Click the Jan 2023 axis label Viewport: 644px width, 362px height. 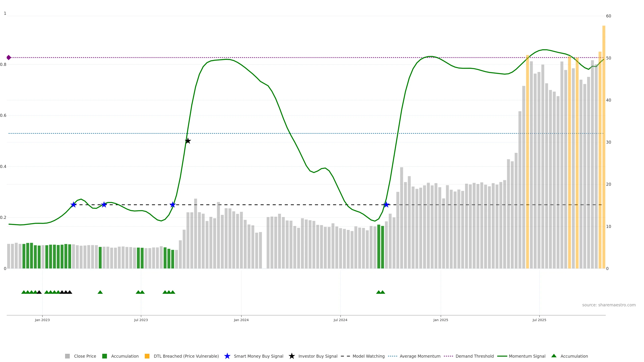point(42,320)
